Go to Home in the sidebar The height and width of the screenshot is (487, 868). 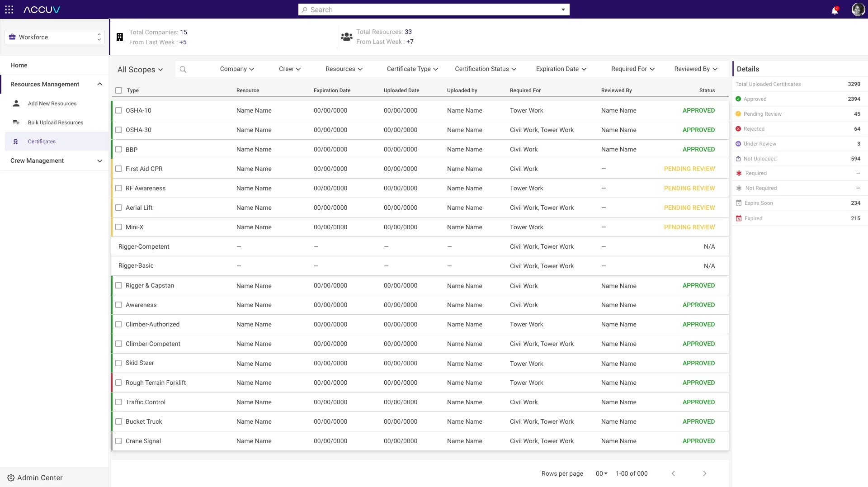click(19, 65)
